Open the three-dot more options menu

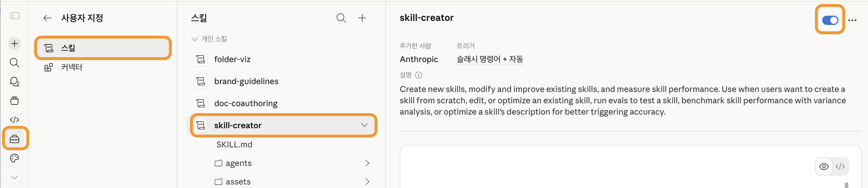tap(852, 21)
